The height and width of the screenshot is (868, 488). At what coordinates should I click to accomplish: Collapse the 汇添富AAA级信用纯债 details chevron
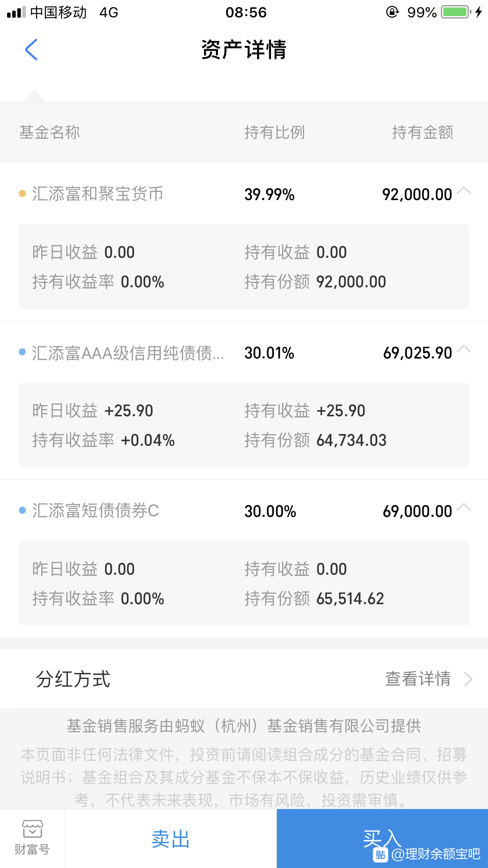464,349
